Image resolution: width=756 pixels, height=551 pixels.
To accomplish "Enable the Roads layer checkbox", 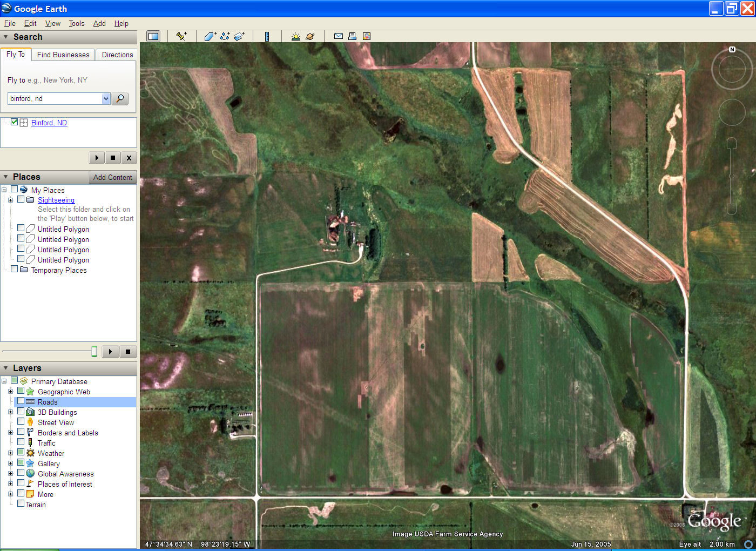I will (x=21, y=401).
